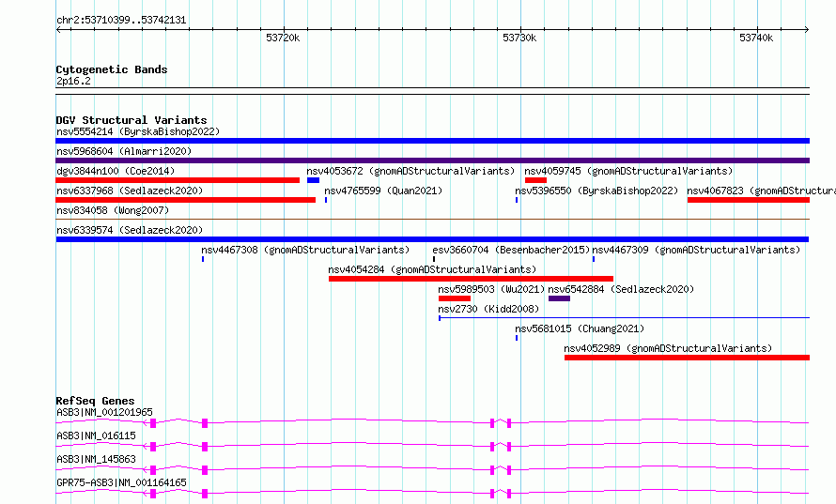Select the nsv6337968 (Sedlazeck2020) red bar
This screenshot has height=504, width=836.
[186, 200]
